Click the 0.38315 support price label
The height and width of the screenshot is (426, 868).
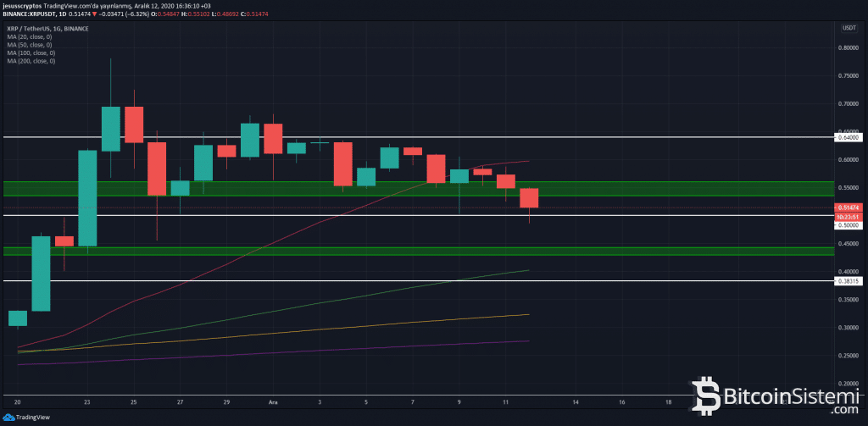point(848,280)
